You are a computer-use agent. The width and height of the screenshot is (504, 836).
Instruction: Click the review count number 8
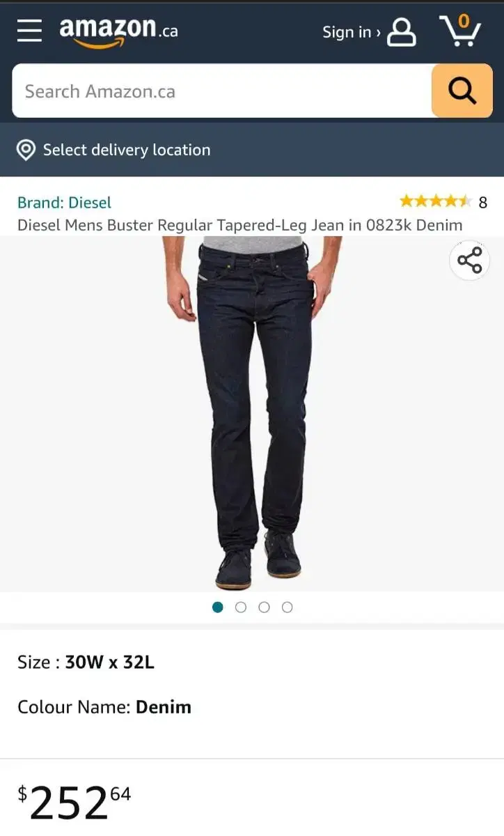click(483, 203)
